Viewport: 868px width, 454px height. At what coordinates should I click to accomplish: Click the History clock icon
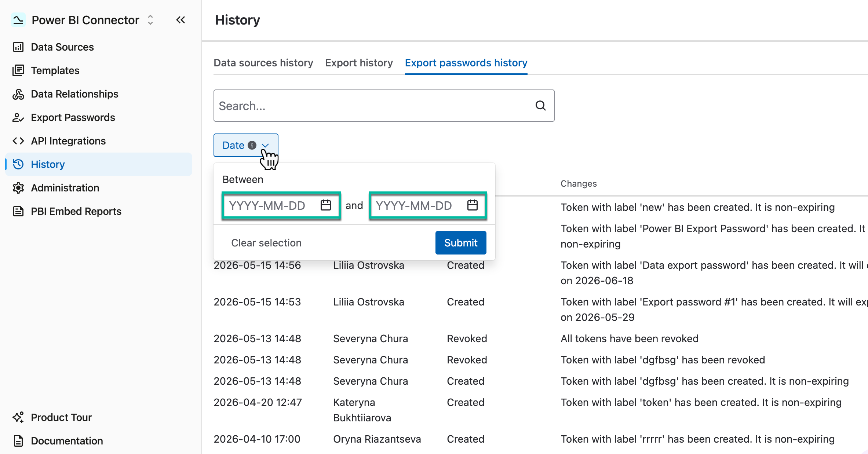point(18,164)
